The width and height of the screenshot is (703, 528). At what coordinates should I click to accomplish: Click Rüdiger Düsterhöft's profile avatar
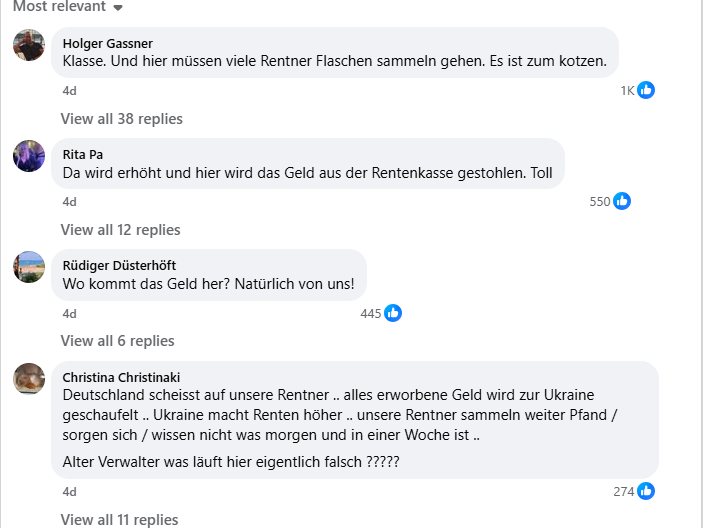pos(29,267)
